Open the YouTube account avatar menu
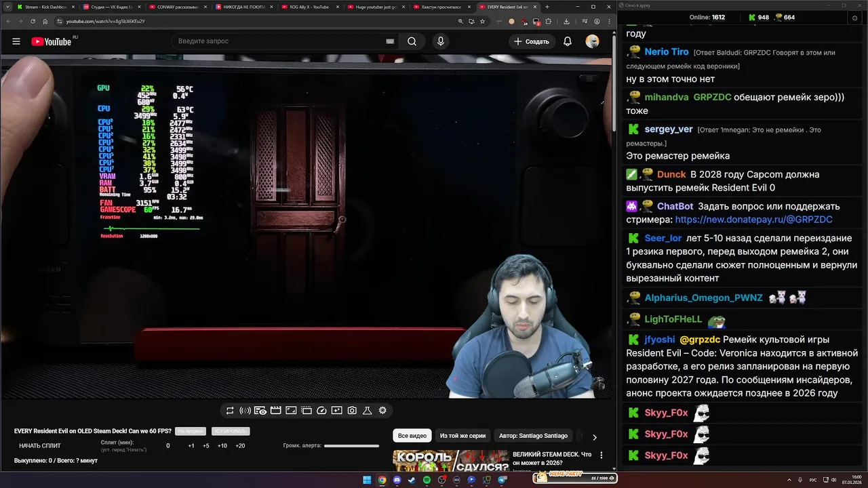 [x=593, y=41]
